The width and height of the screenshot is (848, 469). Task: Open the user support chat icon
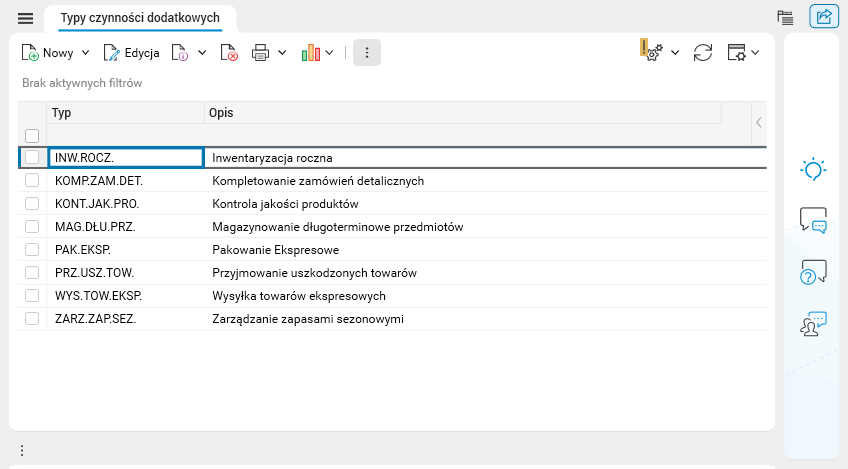tap(813, 323)
